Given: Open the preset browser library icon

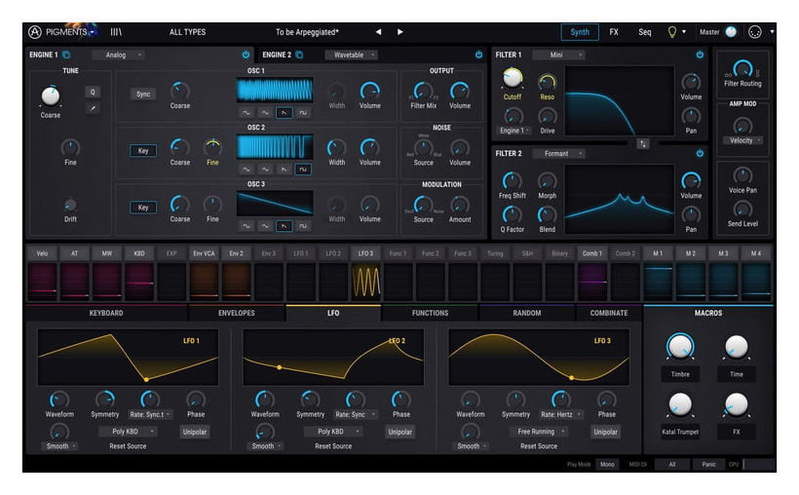Looking at the screenshot, I should click(x=116, y=32).
